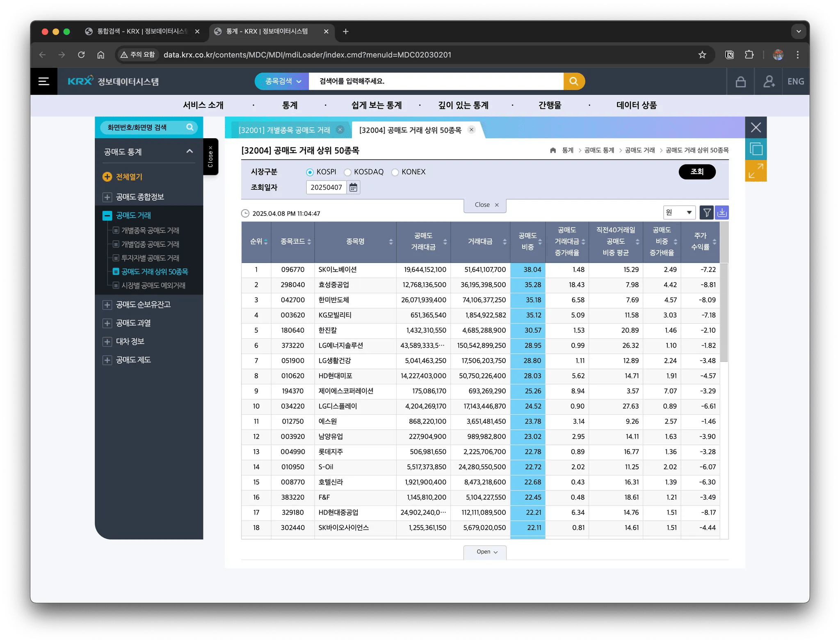Click the orange expand fullscreen icon

tap(756, 171)
